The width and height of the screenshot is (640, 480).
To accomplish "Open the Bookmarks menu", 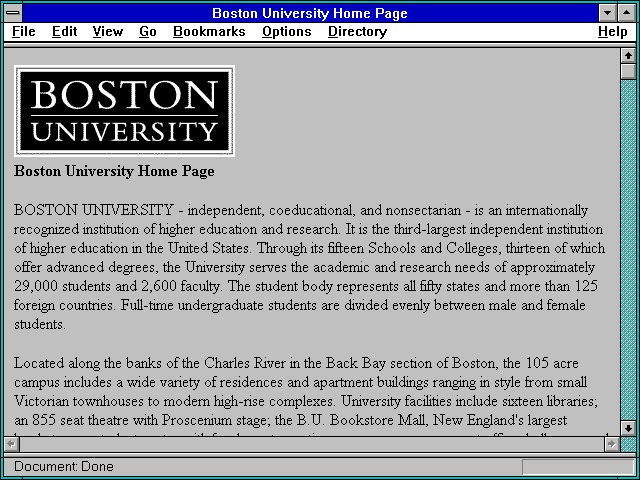I will (209, 32).
